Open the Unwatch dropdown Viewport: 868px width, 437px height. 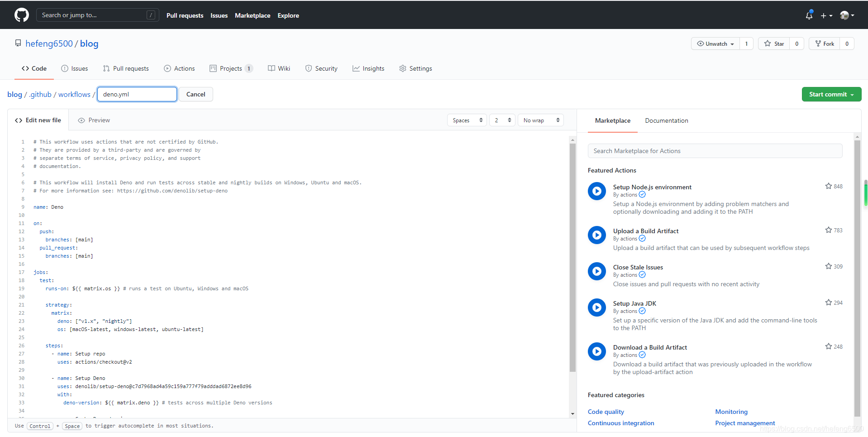[715, 43]
